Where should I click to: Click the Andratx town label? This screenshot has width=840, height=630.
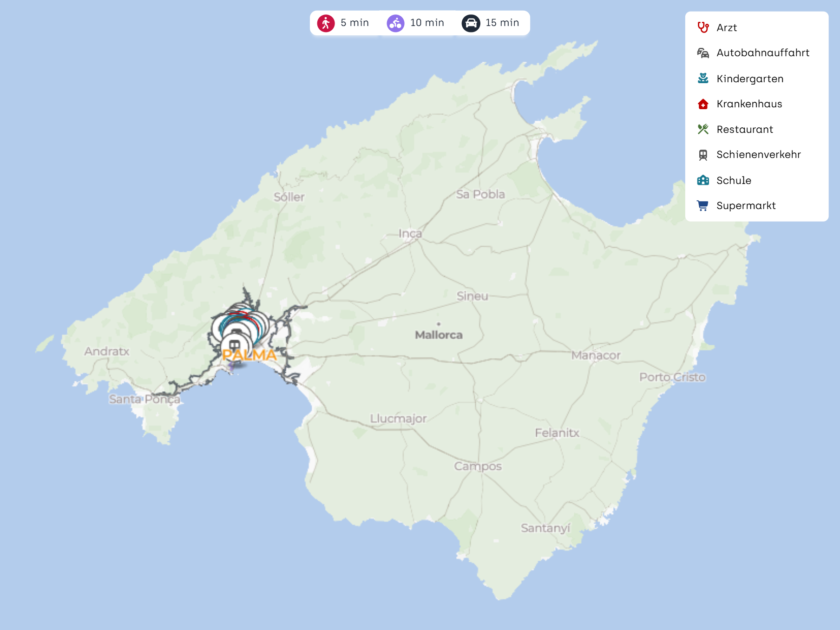[107, 351]
